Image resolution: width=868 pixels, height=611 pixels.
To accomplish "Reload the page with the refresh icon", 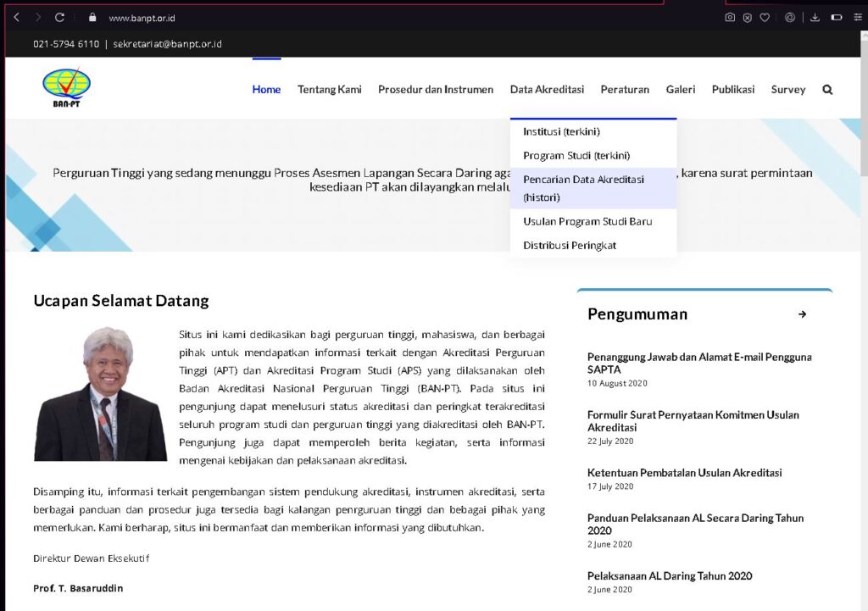I will [59, 17].
